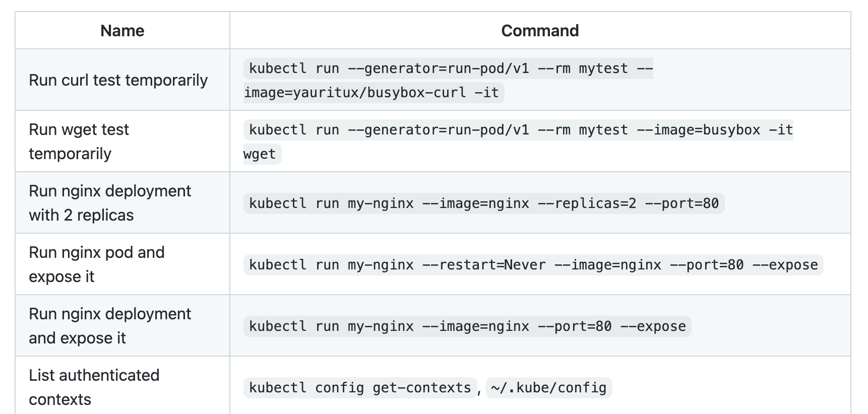Select the 'Run curl test temporarily' cell
The image size is (868, 414).
coord(122,80)
